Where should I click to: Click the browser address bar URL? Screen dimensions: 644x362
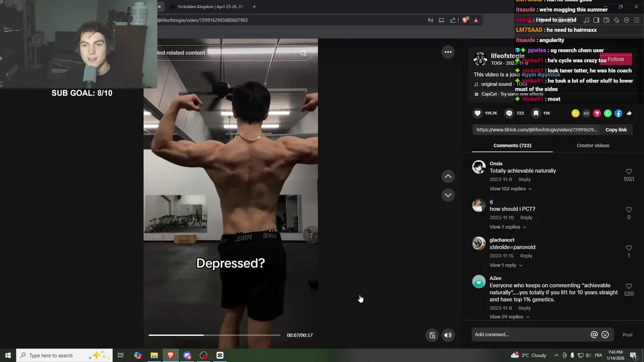202,20
